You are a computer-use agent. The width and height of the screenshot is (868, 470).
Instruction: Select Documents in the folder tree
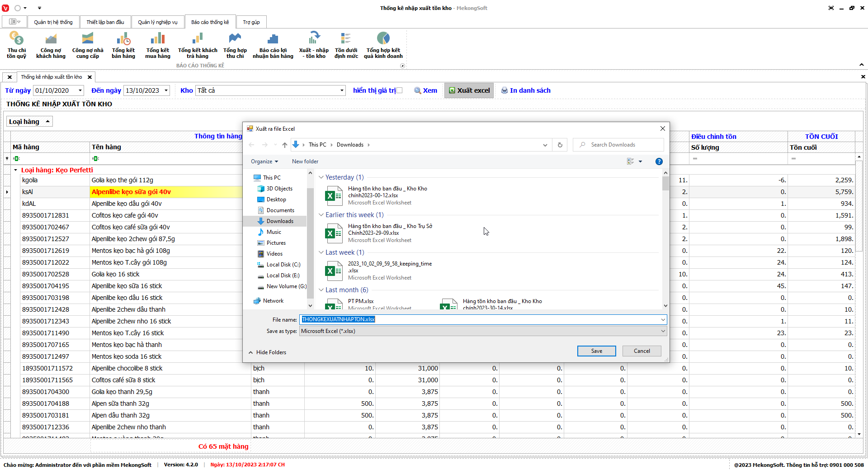pyautogui.click(x=280, y=210)
